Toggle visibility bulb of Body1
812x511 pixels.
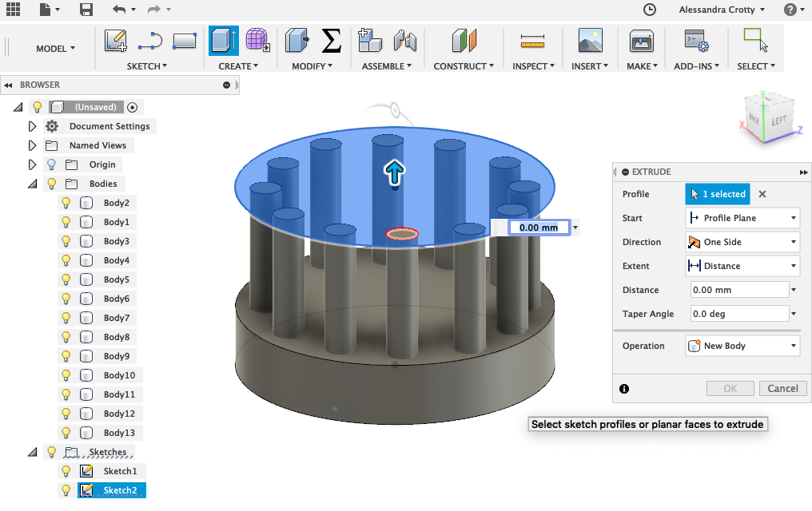66,222
